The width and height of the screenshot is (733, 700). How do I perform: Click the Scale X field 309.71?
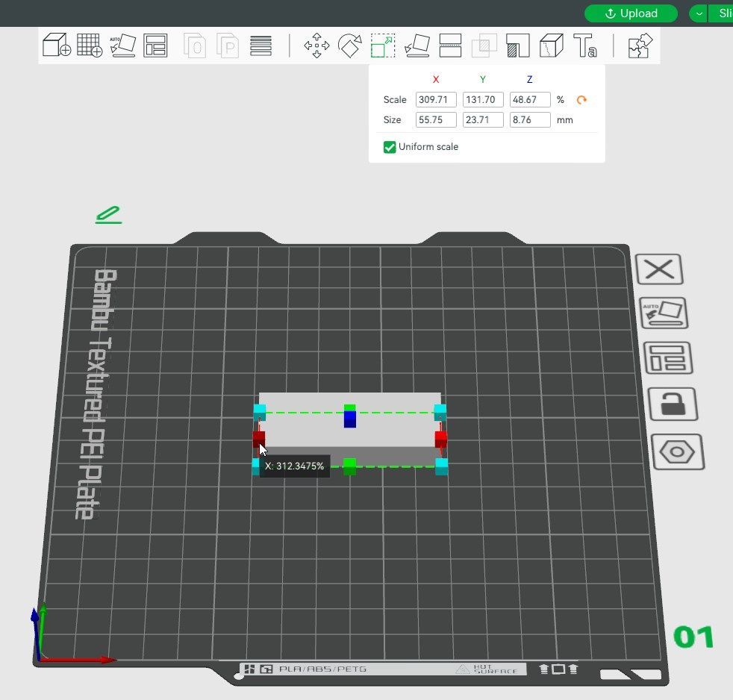click(436, 99)
